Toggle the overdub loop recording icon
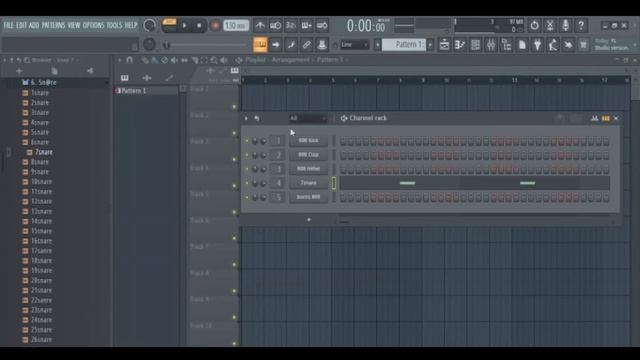Image resolution: width=640 pixels, height=360 pixels. click(x=307, y=26)
